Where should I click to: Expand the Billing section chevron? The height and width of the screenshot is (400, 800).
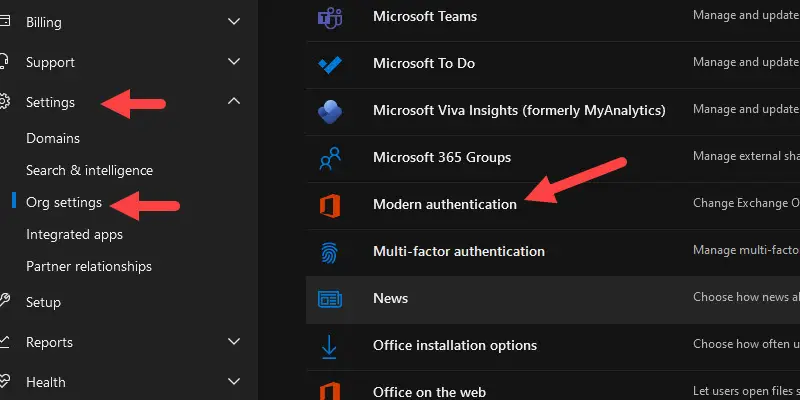point(234,21)
